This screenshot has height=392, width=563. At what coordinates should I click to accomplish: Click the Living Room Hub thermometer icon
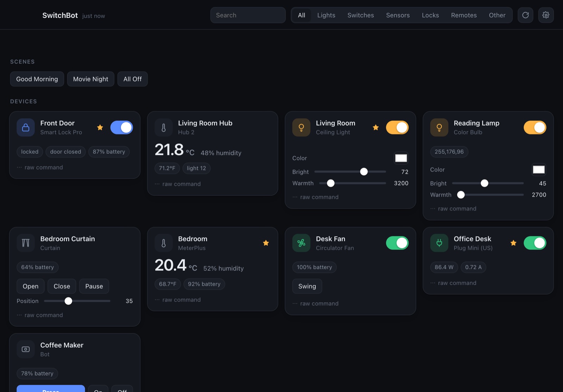tap(164, 127)
